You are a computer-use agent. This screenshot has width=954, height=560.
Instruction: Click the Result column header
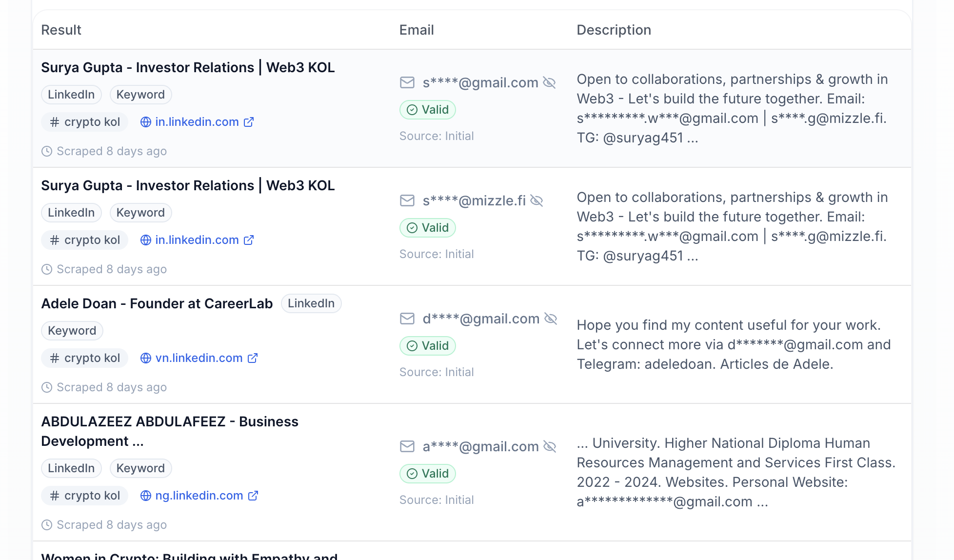[x=60, y=30]
